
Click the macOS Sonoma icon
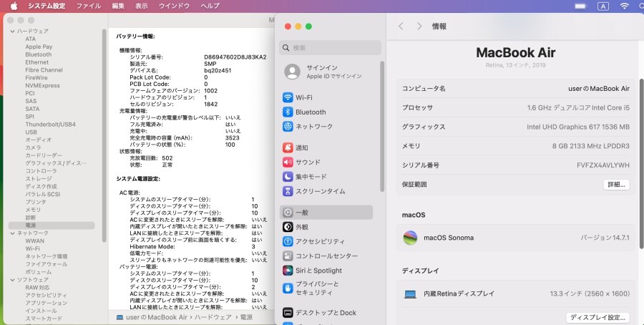pos(410,238)
